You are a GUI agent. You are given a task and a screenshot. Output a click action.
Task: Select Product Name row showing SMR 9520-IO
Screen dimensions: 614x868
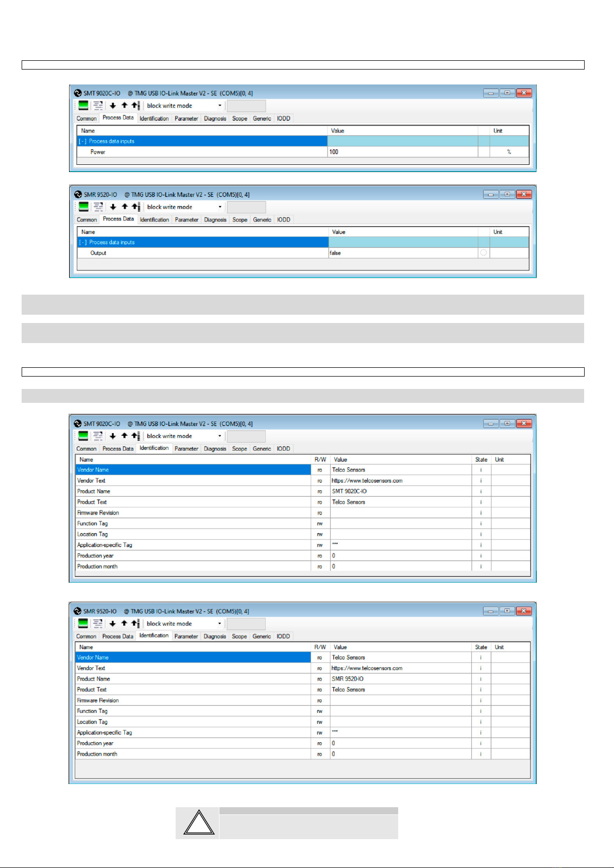[x=303, y=679]
